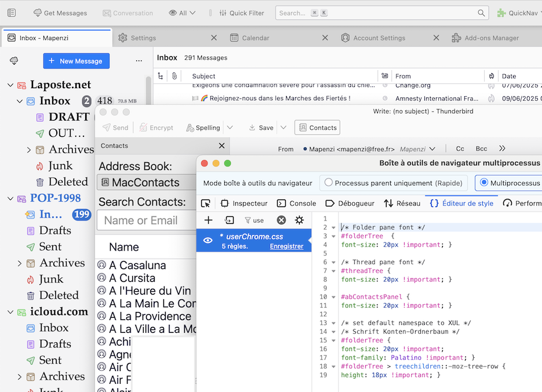Toggle visibility of userChrome.css style sheet
542x392 pixels.
(208, 241)
